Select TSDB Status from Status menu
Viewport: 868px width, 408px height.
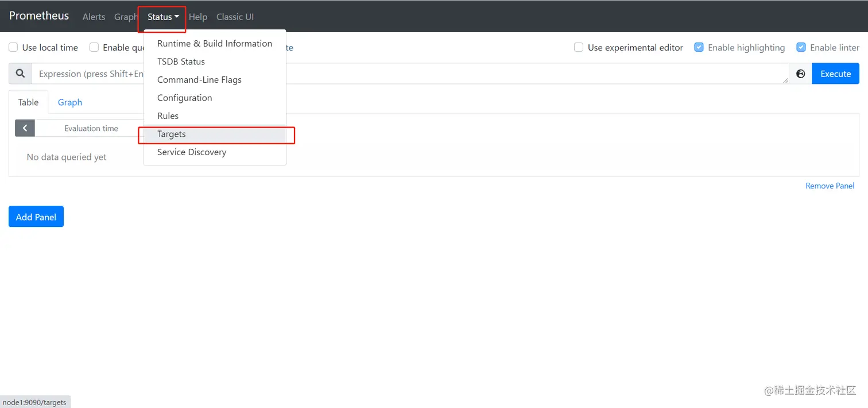point(215,61)
